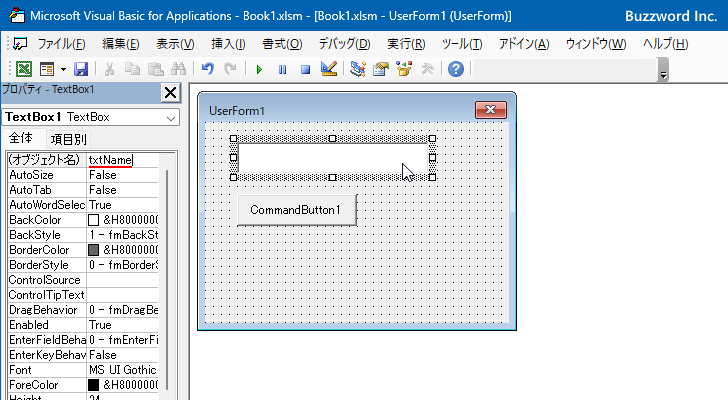Image resolution: width=728 pixels, height=400 pixels.
Task: Open the 編集(E) menu
Action: pyautogui.click(x=121, y=44)
